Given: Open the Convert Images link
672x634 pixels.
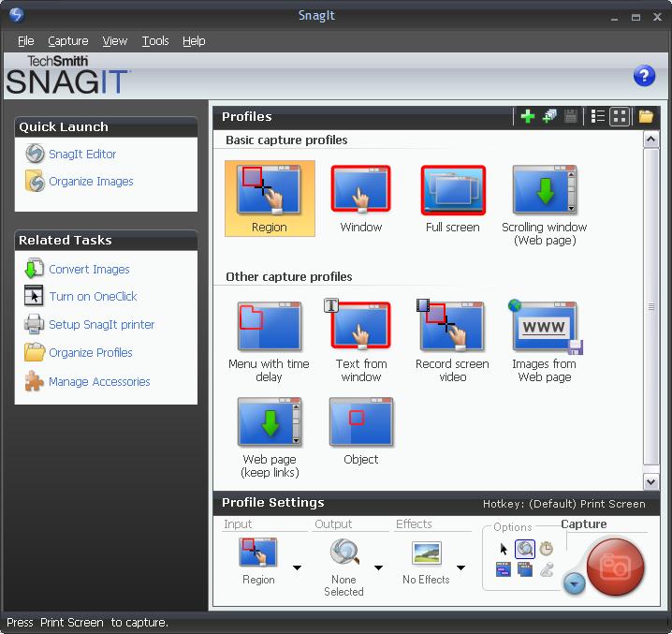Looking at the screenshot, I should coord(89,270).
